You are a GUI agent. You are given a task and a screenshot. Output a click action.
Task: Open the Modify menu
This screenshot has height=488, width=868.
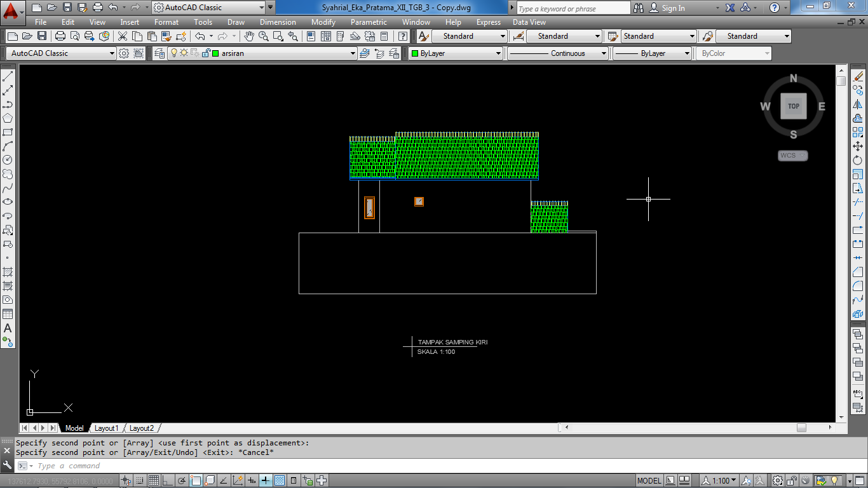coord(323,22)
